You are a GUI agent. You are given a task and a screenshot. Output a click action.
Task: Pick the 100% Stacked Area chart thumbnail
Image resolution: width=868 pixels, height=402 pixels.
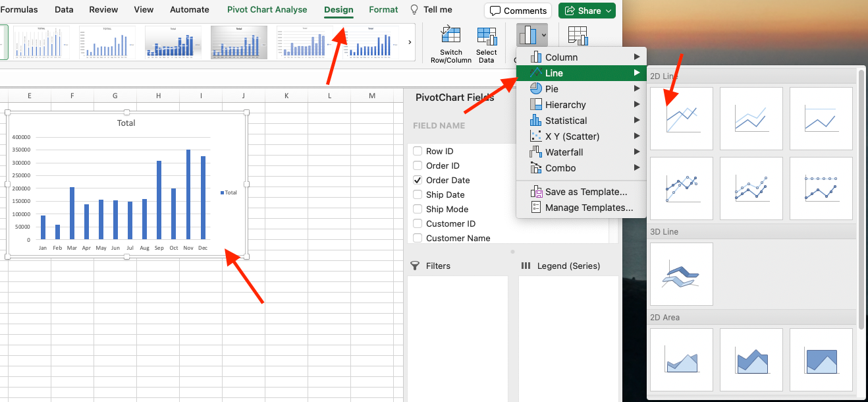821,360
